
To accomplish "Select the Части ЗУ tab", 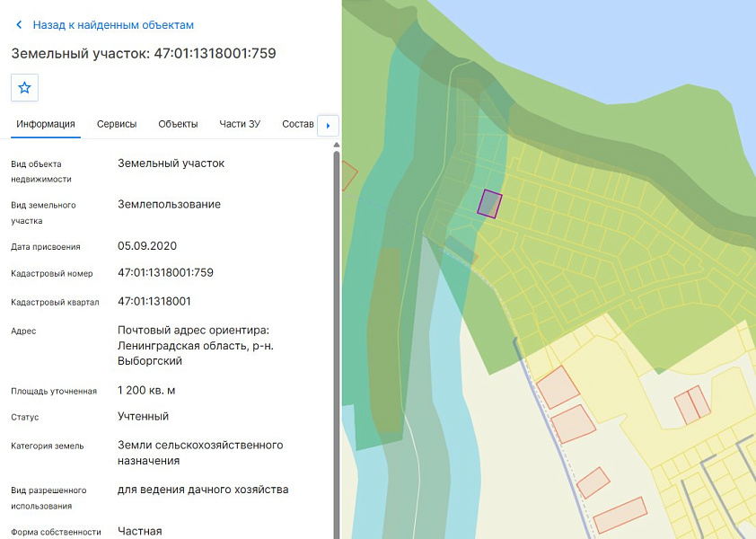I will tap(240, 124).
